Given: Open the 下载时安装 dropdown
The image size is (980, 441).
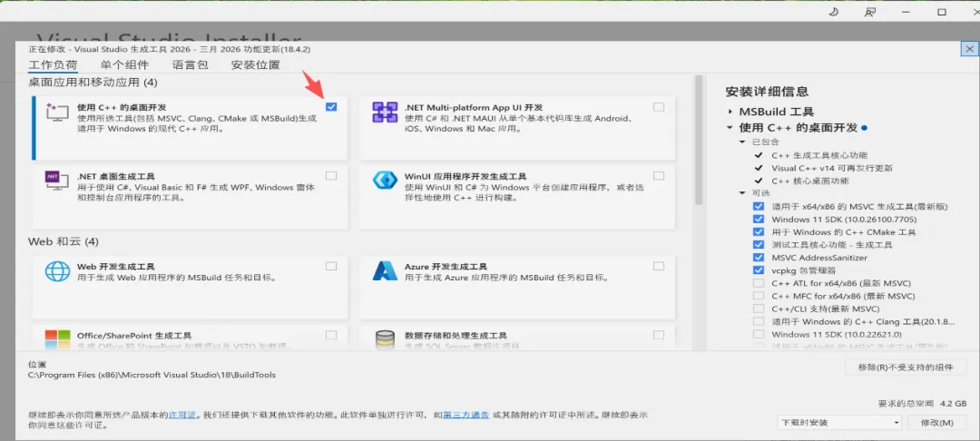Looking at the screenshot, I should click(x=839, y=422).
